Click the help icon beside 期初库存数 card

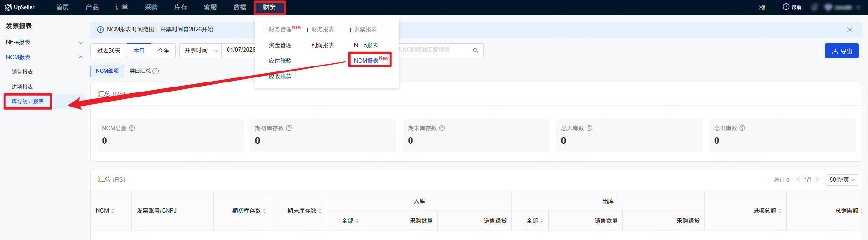[x=289, y=128]
